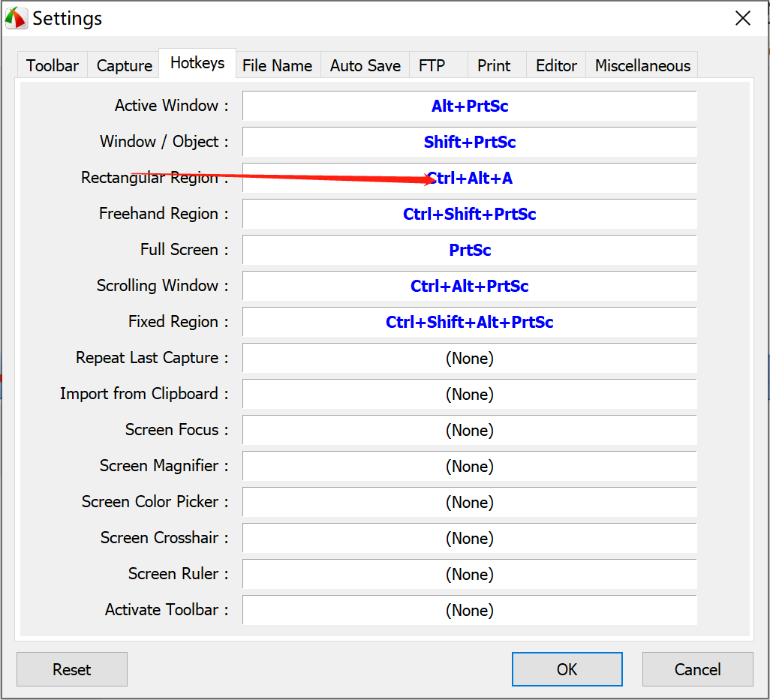
Task: Click the Import from Clipboard hotkey field
Action: click(470, 394)
